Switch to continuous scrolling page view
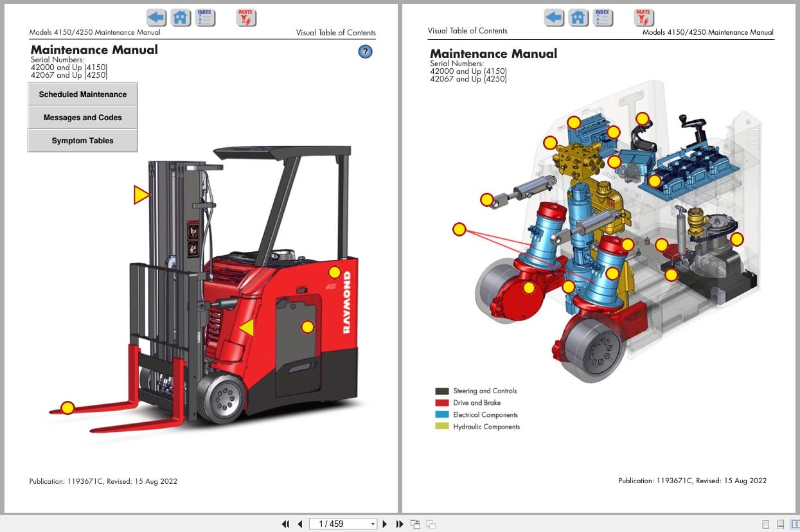The width and height of the screenshot is (800, 532). pyautogui.click(x=780, y=524)
